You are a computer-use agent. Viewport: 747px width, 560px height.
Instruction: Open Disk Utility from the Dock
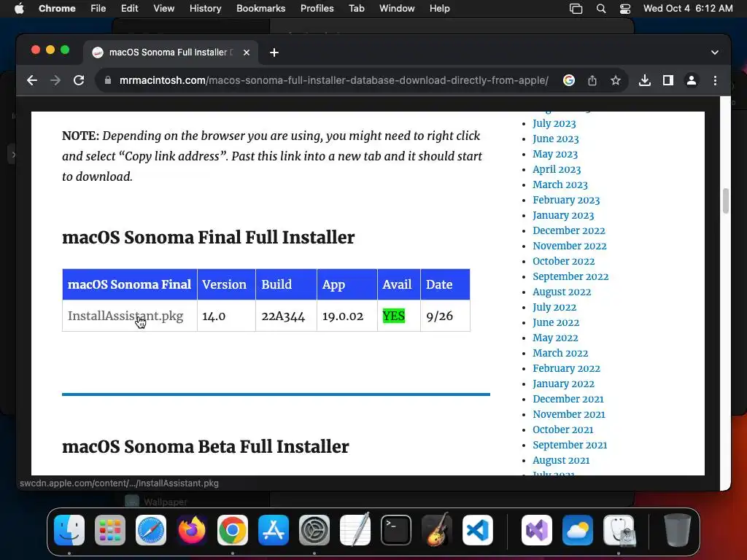tap(619, 530)
